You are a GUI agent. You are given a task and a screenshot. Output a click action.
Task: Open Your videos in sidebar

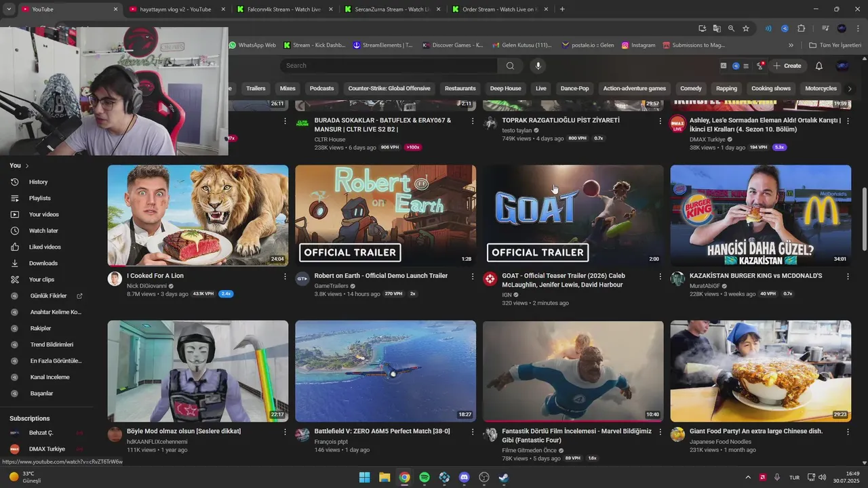tap(43, 214)
